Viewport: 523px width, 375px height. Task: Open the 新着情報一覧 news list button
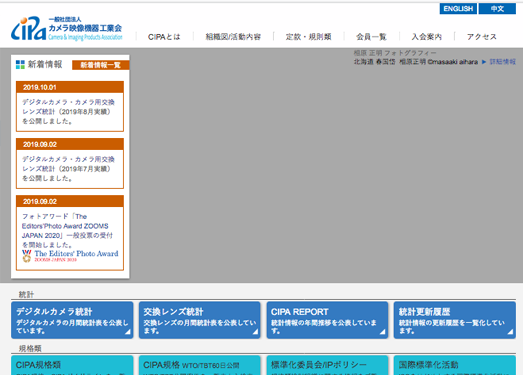click(100, 65)
